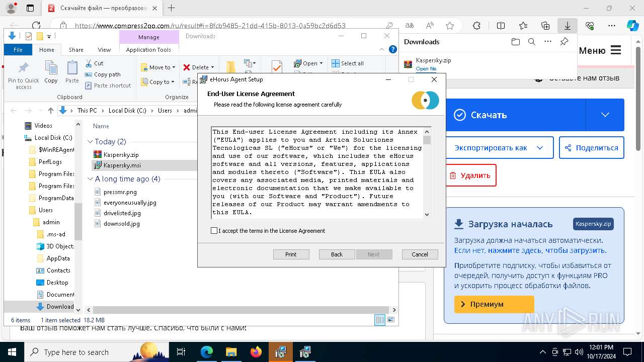
Task: Collapse the A long time ago (4) group
Action: (91, 179)
